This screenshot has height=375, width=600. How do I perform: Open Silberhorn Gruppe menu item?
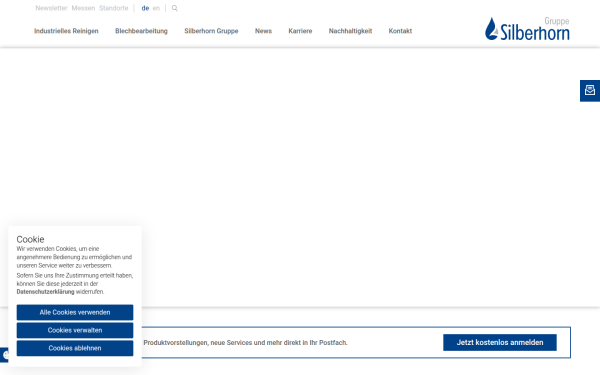click(x=211, y=31)
